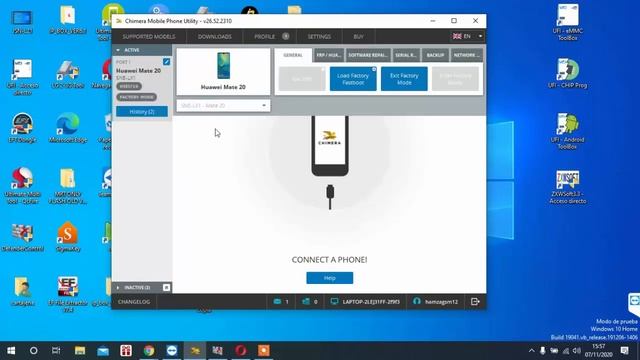This screenshot has height=360, width=640.
Task: Click the Chimera app icon in taskbar
Action: [195, 351]
